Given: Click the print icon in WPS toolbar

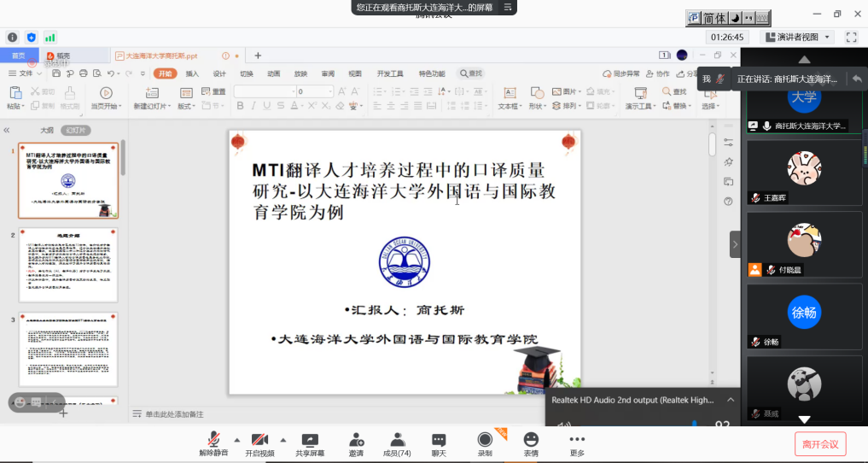Looking at the screenshot, I should pyautogui.click(x=83, y=73).
